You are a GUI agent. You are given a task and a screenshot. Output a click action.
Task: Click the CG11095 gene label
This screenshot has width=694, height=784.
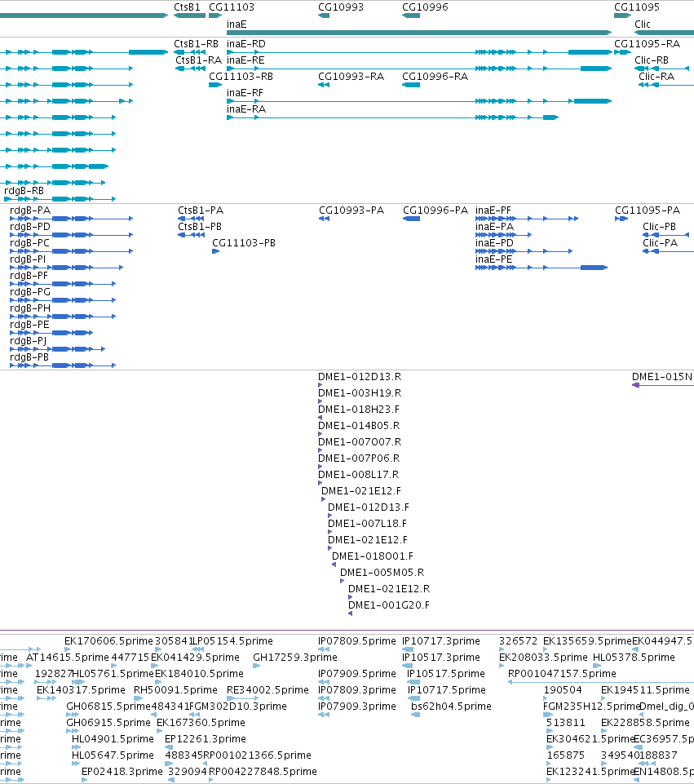pyautogui.click(x=637, y=7)
